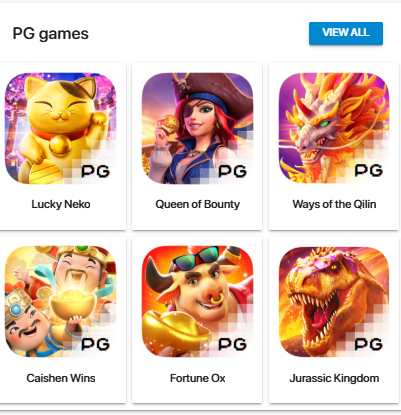
Task: Click the Jurassic Kingdom title text
Action: [x=334, y=378]
